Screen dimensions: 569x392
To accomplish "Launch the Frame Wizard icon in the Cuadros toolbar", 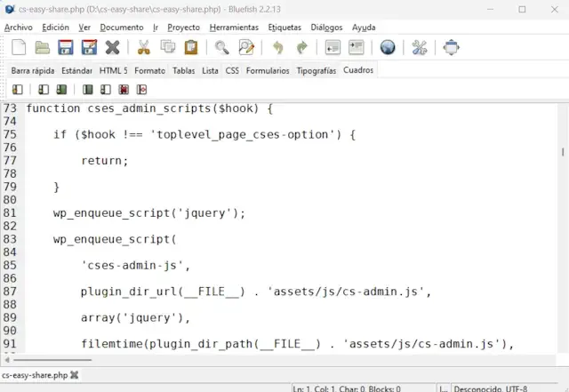I will point(18,89).
